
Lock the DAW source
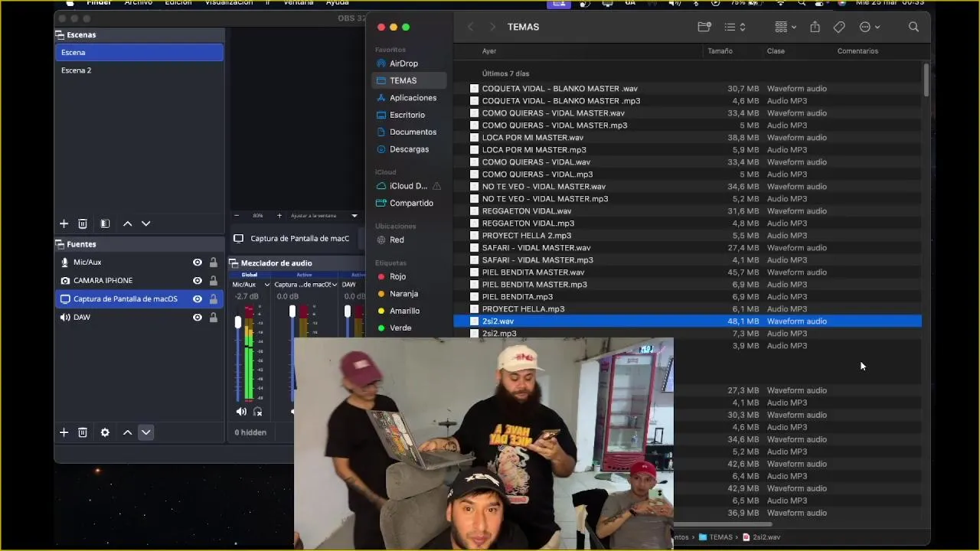214,317
